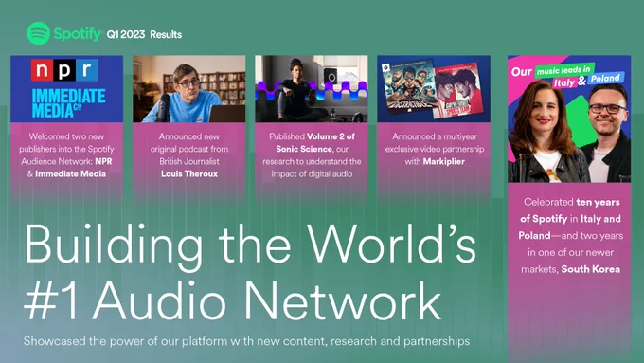The height and width of the screenshot is (363, 644).
Task: Click 'Published Volume 2 of' text
Action: tap(313, 136)
